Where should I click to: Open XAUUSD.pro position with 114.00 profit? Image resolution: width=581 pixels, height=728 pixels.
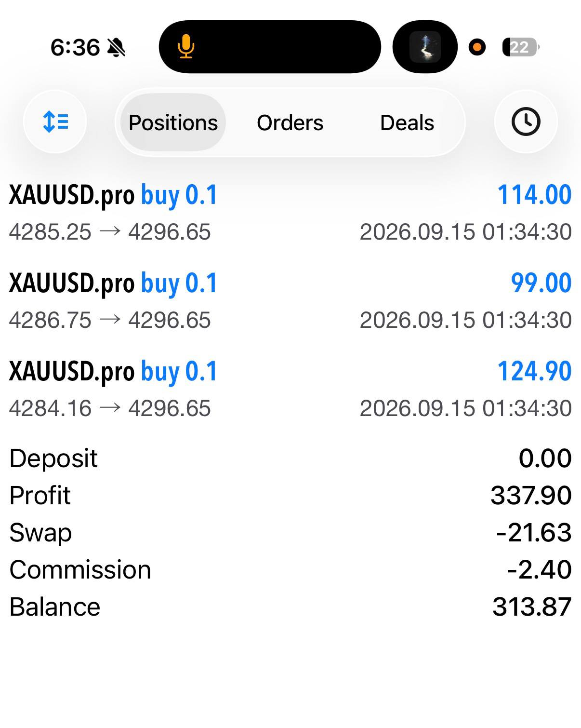coord(290,213)
